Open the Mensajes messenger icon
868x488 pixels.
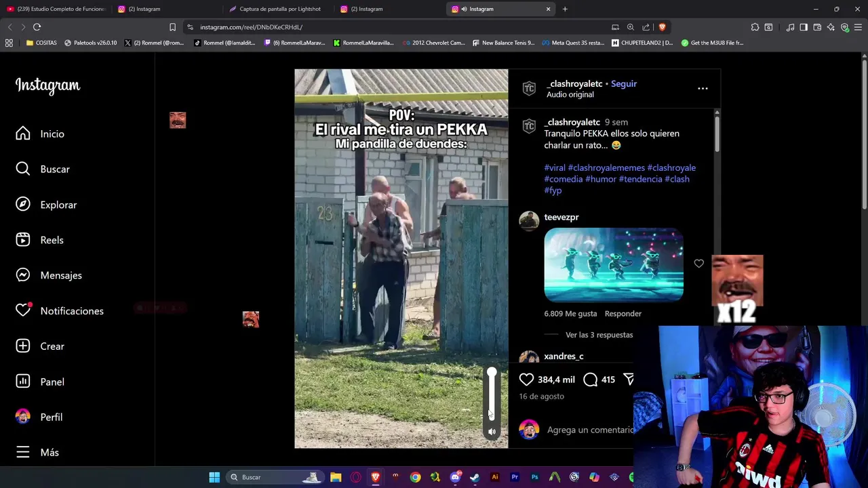23,275
